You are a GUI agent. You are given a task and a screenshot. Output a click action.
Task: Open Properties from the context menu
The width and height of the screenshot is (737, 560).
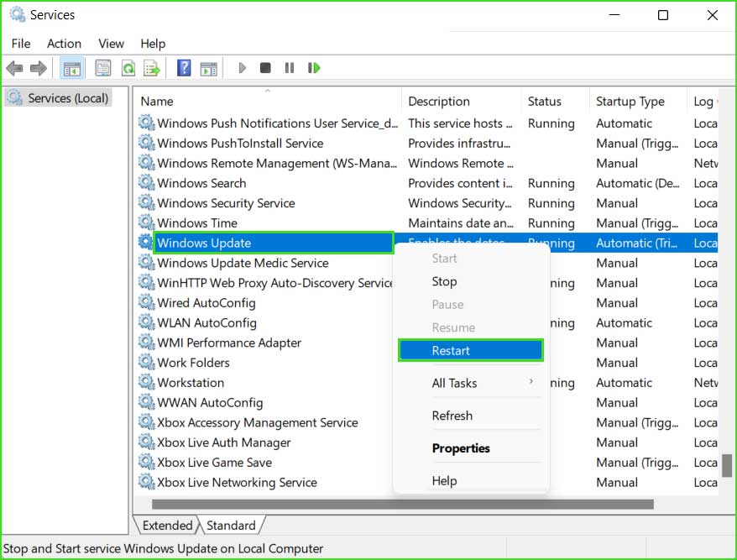471,448
